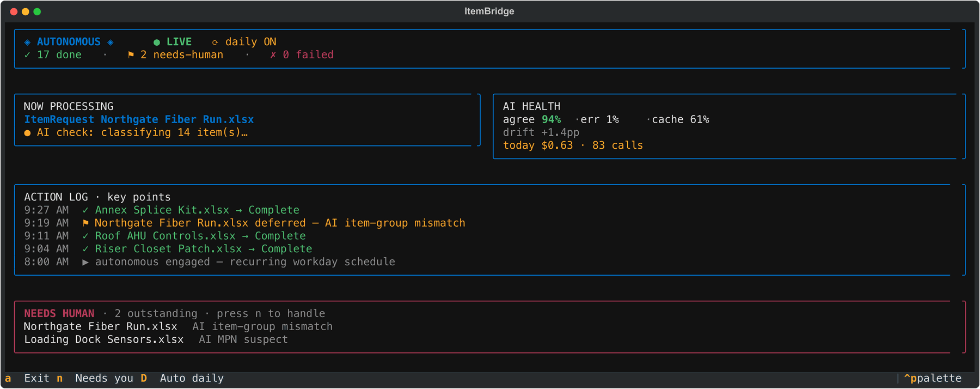
Task: Click checkmark on Riser Closet Patch log row
Action: pyautogui.click(x=85, y=249)
